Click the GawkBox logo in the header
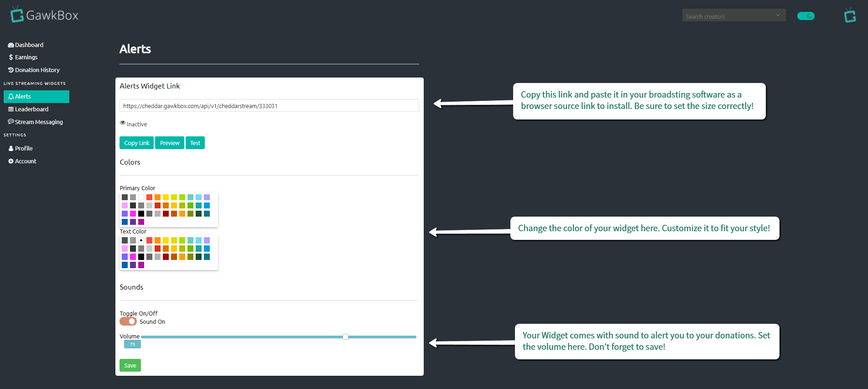The width and height of the screenshot is (868, 389). point(44,15)
